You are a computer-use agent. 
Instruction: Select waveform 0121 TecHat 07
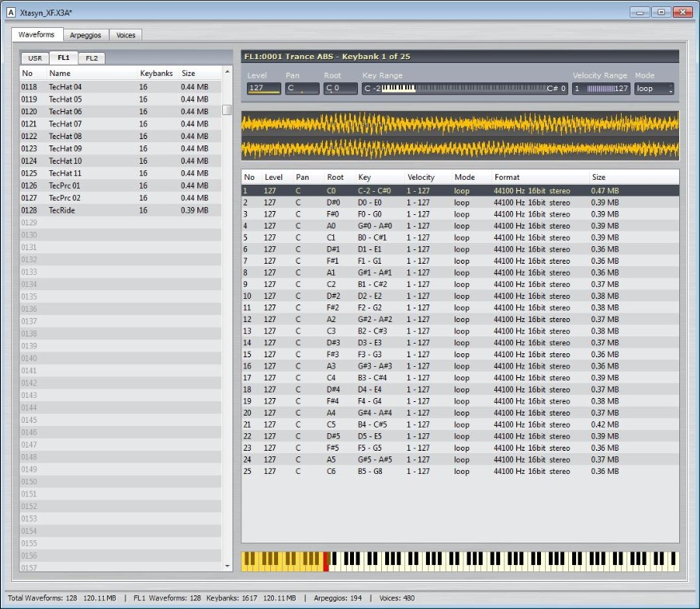pyautogui.click(x=121, y=124)
